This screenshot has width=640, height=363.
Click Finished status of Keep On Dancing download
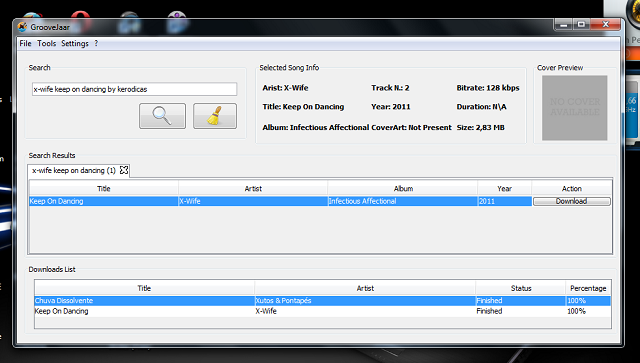520,311
